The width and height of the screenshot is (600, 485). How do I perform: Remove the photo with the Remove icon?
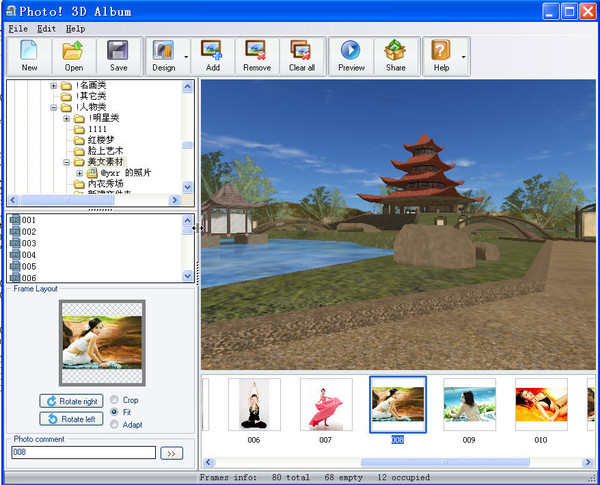click(x=256, y=50)
